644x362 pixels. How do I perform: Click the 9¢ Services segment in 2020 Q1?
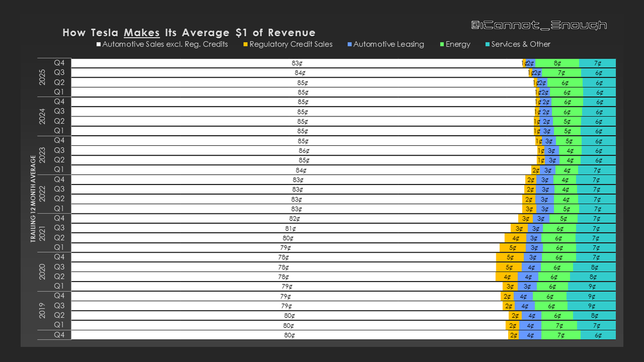pos(591,286)
